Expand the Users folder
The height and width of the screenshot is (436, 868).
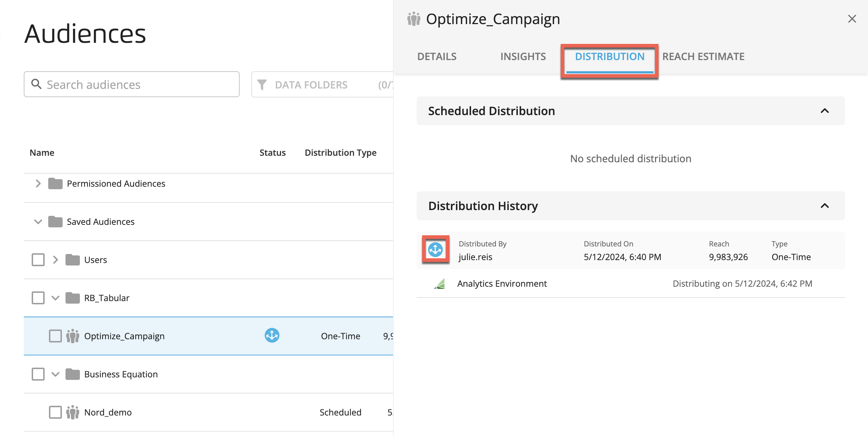55,260
